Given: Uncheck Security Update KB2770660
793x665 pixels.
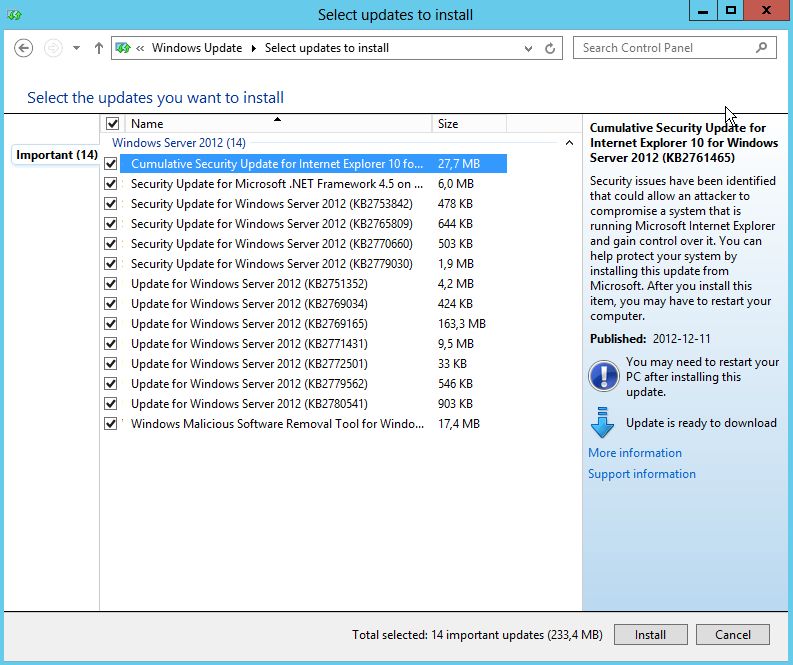Looking at the screenshot, I should click(x=110, y=244).
